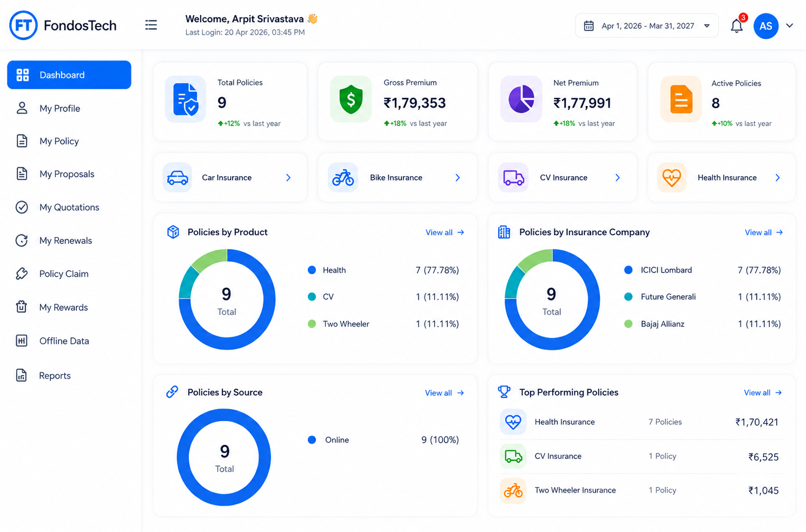Click the Gross Premium green dollar shield icon
Image resolution: width=806 pixels, height=532 pixels.
coord(351,99)
